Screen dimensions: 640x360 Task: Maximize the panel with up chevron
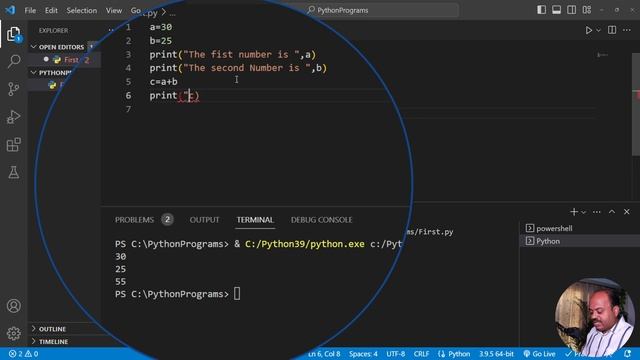tap(612, 211)
